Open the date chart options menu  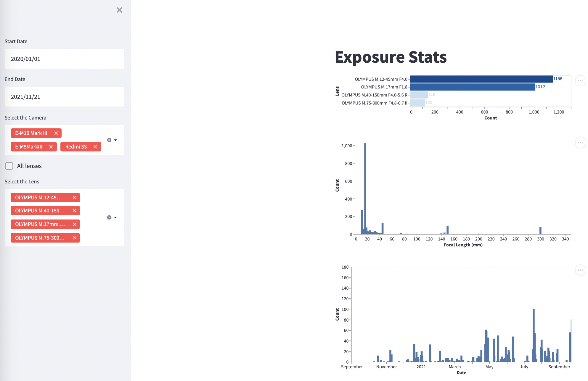[x=580, y=270]
